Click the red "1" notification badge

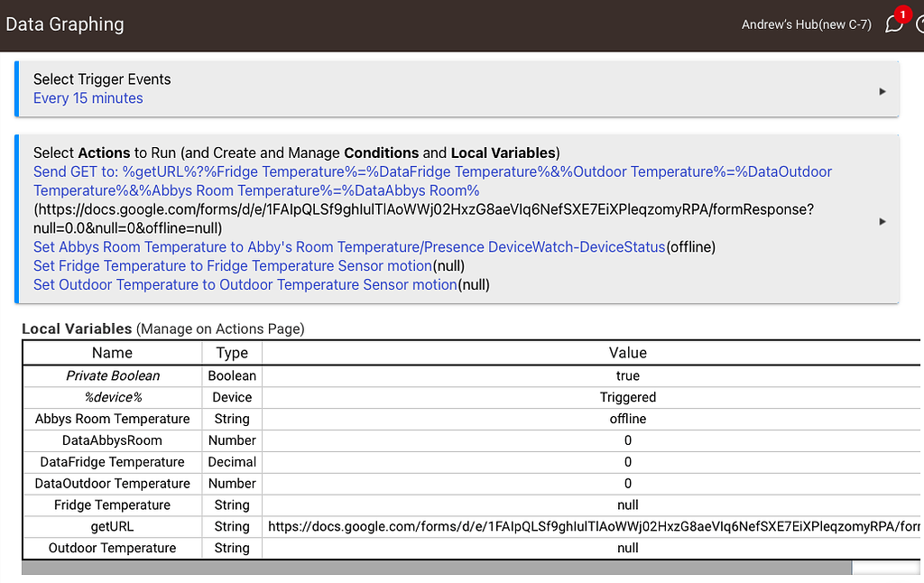(x=902, y=14)
